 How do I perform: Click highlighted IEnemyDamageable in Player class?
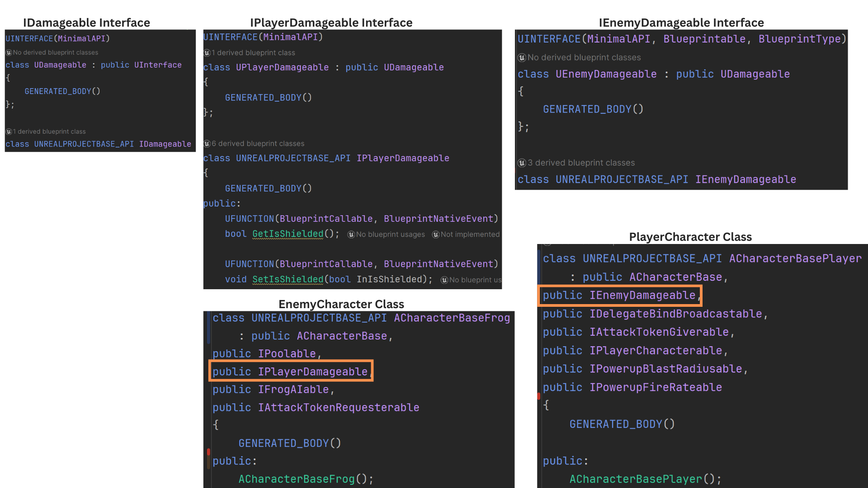tap(642, 296)
